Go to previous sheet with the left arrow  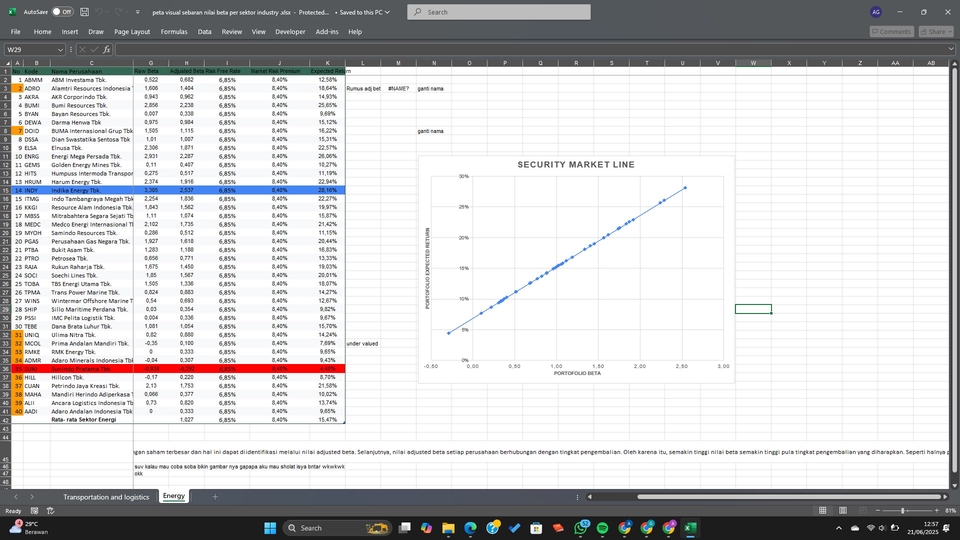point(16,497)
